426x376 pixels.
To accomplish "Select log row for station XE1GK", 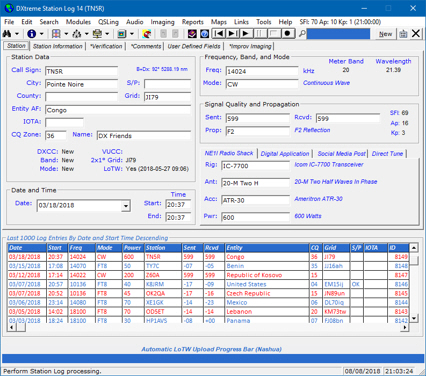I will (208, 302).
